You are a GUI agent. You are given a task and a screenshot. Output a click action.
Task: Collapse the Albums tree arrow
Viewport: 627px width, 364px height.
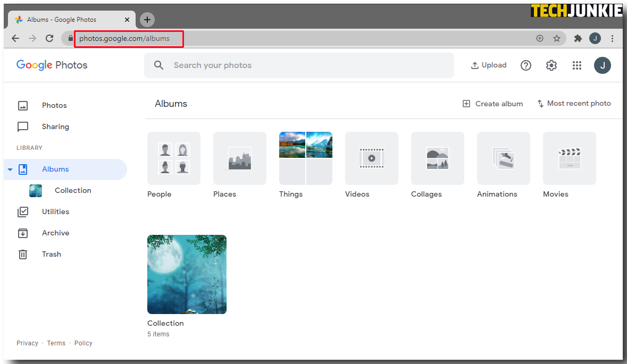click(x=10, y=170)
